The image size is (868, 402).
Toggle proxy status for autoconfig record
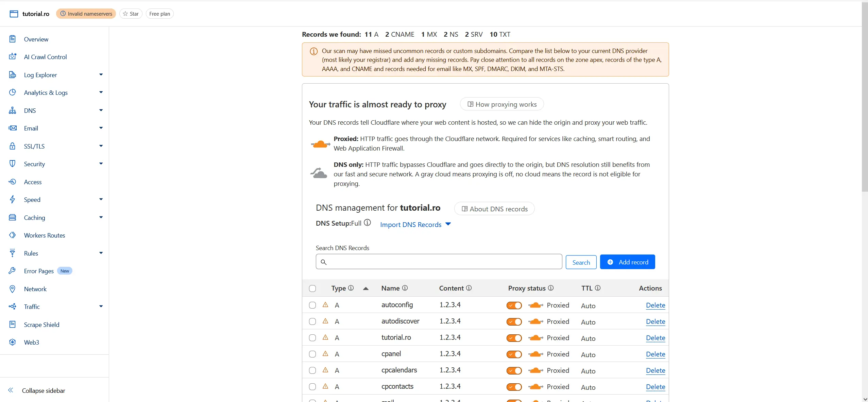click(514, 305)
